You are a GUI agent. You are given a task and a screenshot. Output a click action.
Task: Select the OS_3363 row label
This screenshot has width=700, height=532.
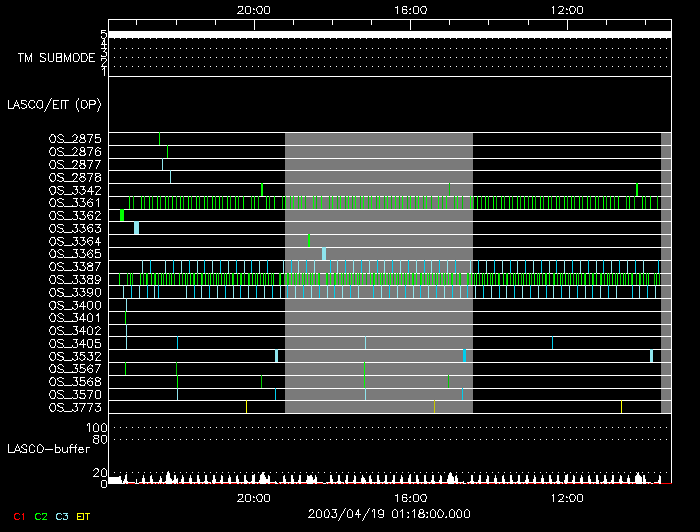pyautogui.click(x=75, y=229)
